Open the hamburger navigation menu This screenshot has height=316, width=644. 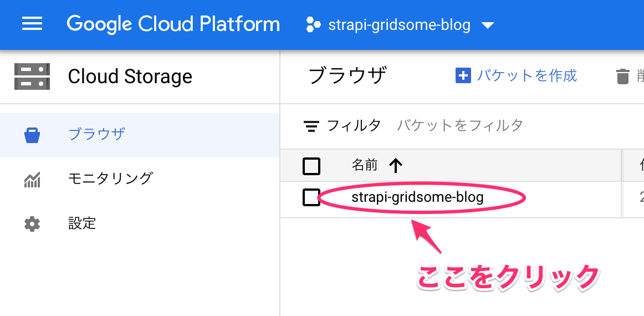(32, 24)
